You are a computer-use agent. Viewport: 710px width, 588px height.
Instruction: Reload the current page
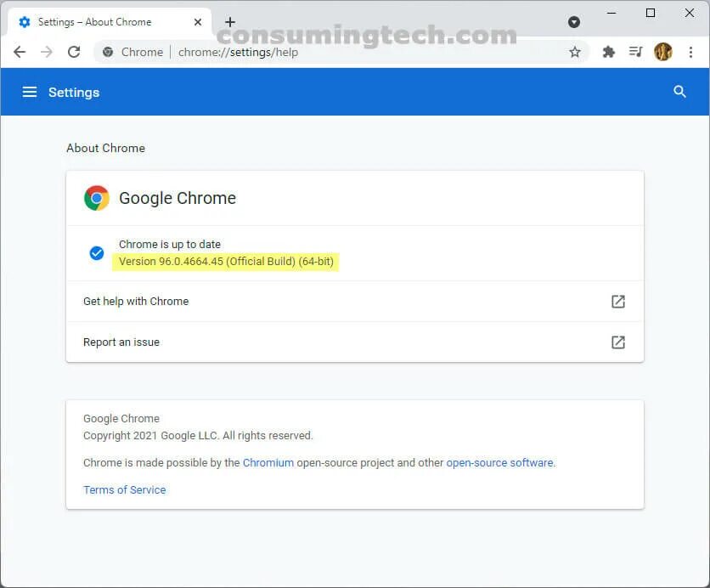[x=74, y=52]
